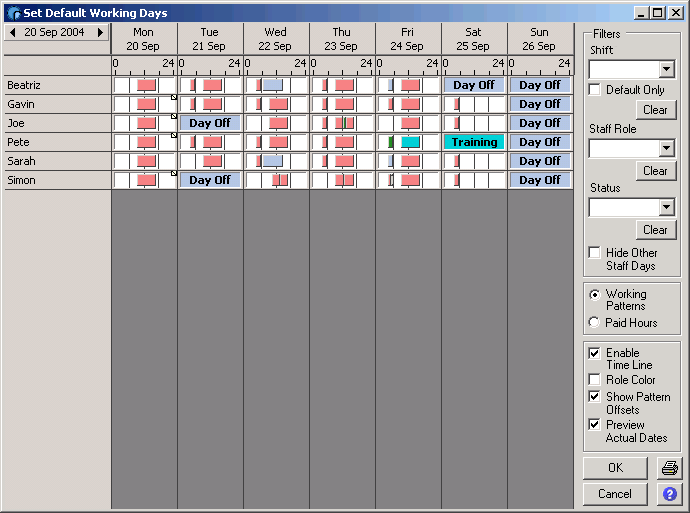Click Simon's Tuesday Day Off cell

[210, 180]
